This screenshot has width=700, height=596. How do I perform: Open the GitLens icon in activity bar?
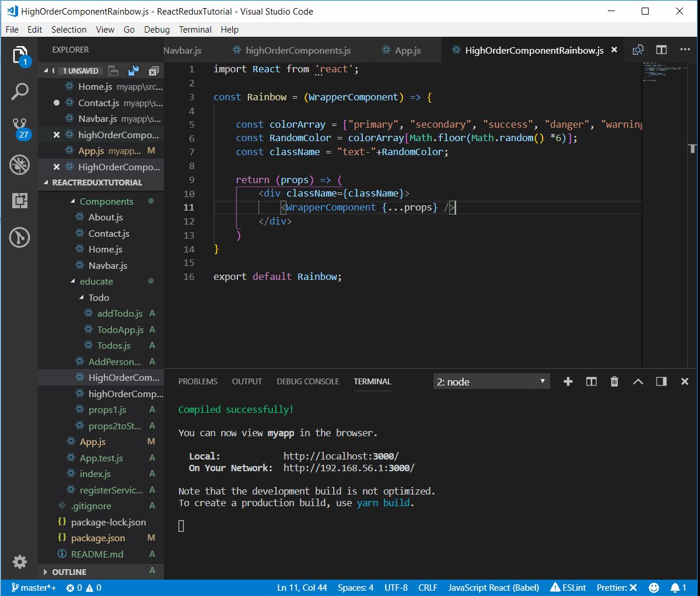[x=20, y=237]
